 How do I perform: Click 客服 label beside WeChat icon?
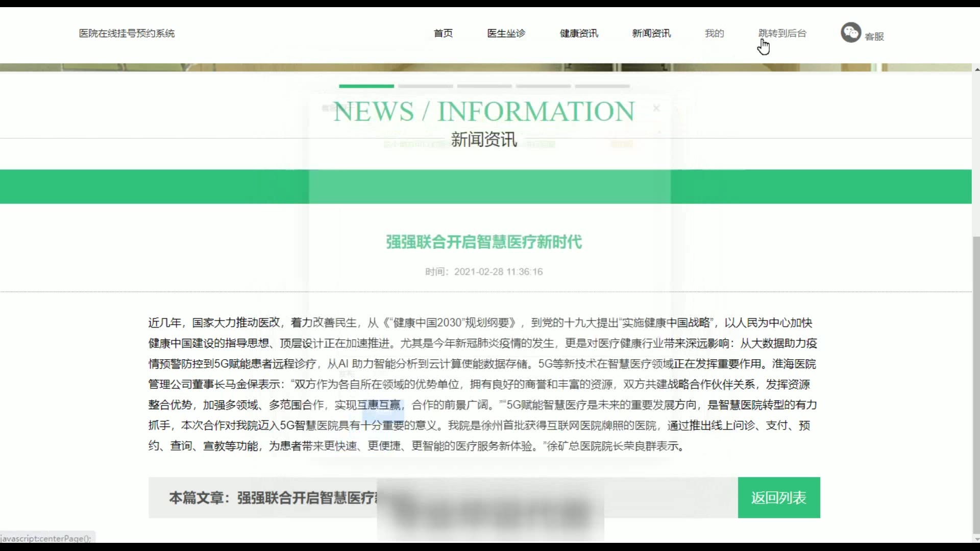(x=874, y=36)
